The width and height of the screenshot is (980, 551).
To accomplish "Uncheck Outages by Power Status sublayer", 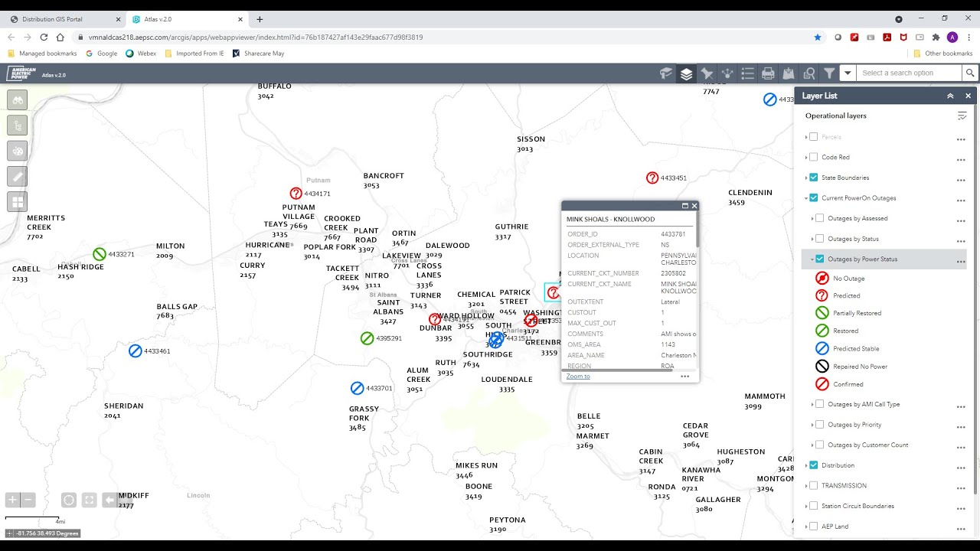I will click(820, 259).
